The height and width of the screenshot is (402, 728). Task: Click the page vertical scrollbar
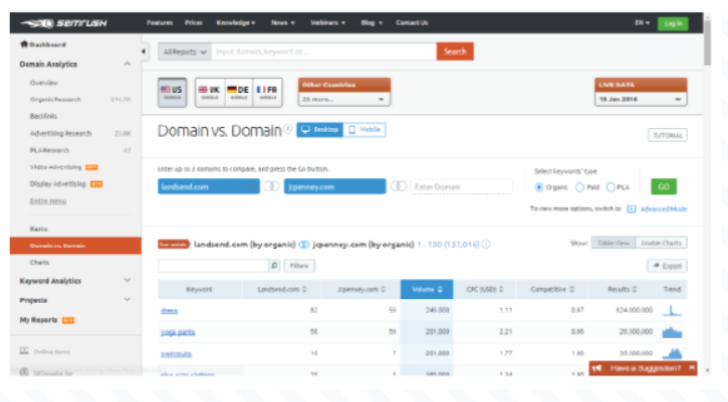coord(707,44)
